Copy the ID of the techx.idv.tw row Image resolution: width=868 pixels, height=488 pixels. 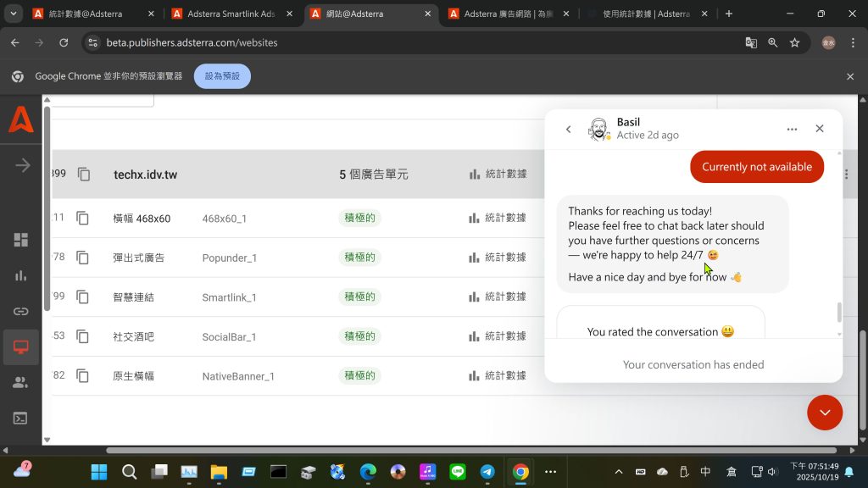click(x=84, y=175)
